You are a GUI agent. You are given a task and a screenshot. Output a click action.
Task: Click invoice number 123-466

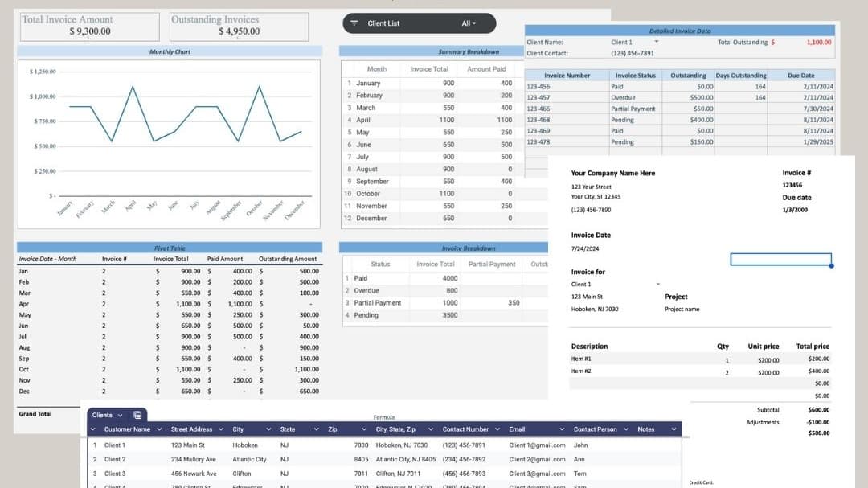click(538, 109)
